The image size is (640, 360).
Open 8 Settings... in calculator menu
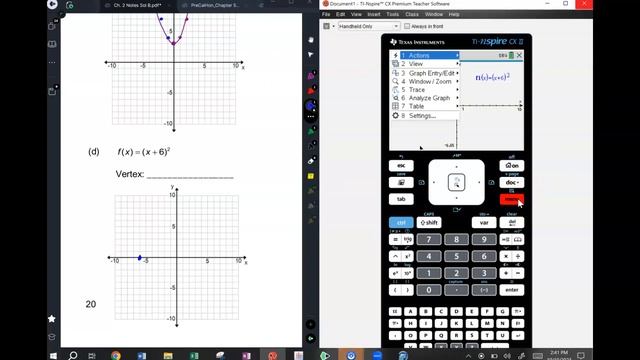(x=425, y=116)
